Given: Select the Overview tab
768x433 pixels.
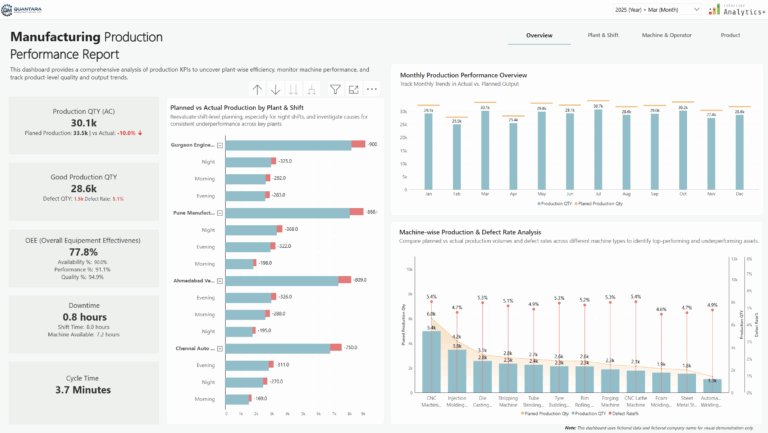Looking at the screenshot, I should 539,35.
